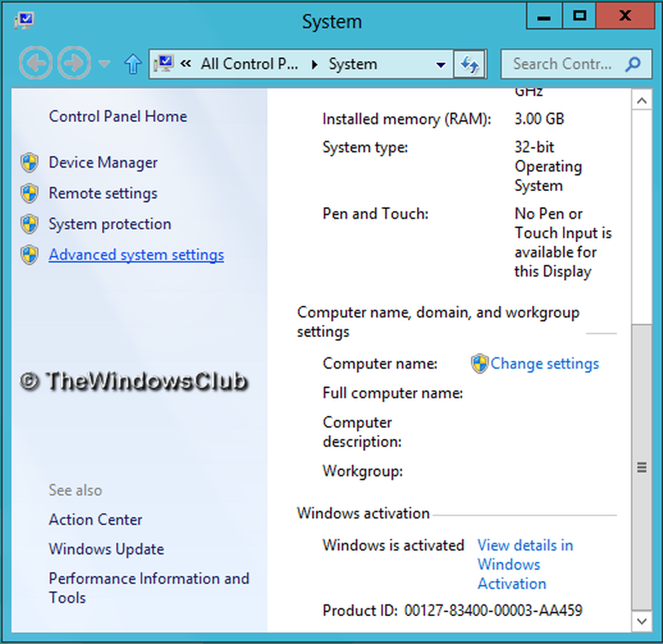Select the System breadcrumb in the address bar

tap(352, 64)
